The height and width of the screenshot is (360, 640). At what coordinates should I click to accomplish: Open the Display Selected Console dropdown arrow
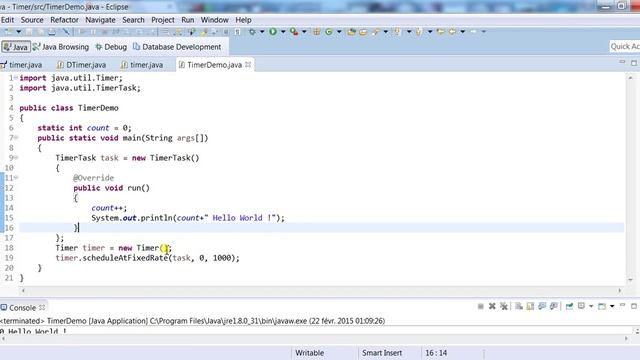[591, 306]
